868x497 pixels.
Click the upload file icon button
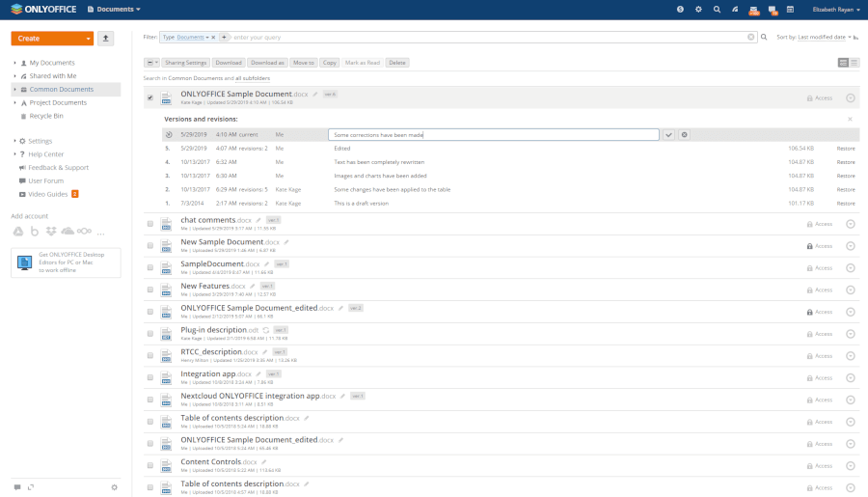click(x=106, y=39)
